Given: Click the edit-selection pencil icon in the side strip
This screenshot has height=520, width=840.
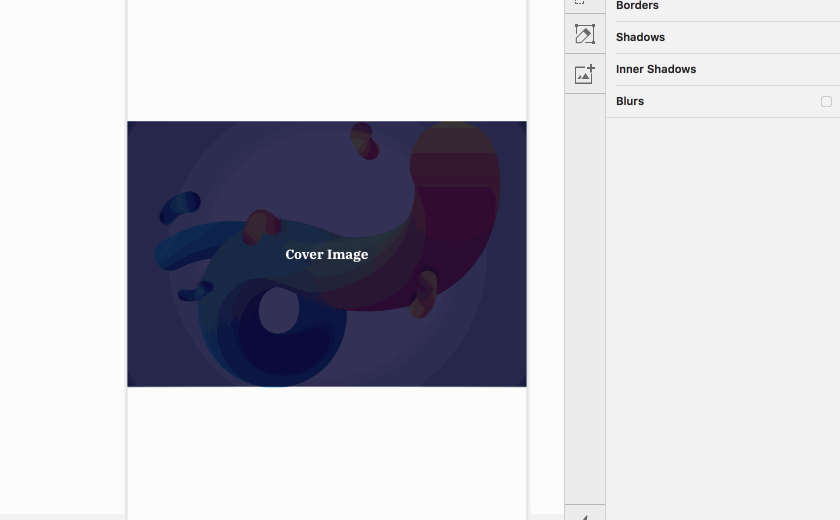Looking at the screenshot, I should [x=584, y=34].
